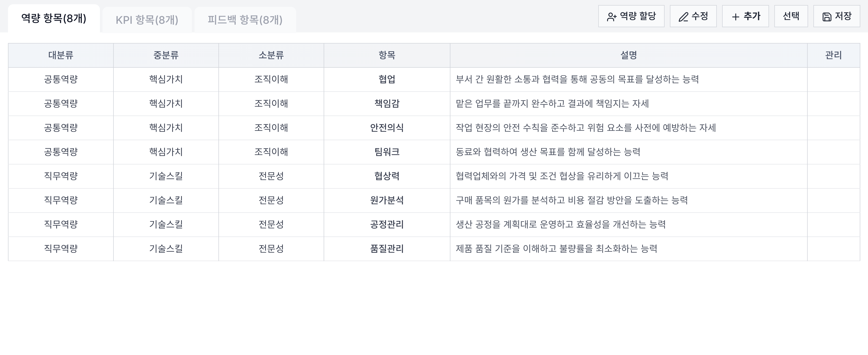
Task: Click the 안전의식 item cell
Action: click(387, 128)
